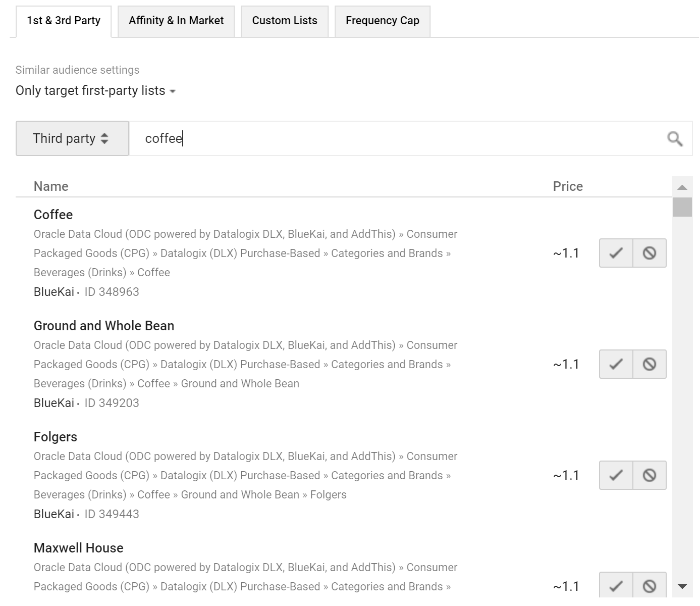Expand 'Only target first-party lists' dropdown
This screenshot has height=606, width=700.
point(95,91)
